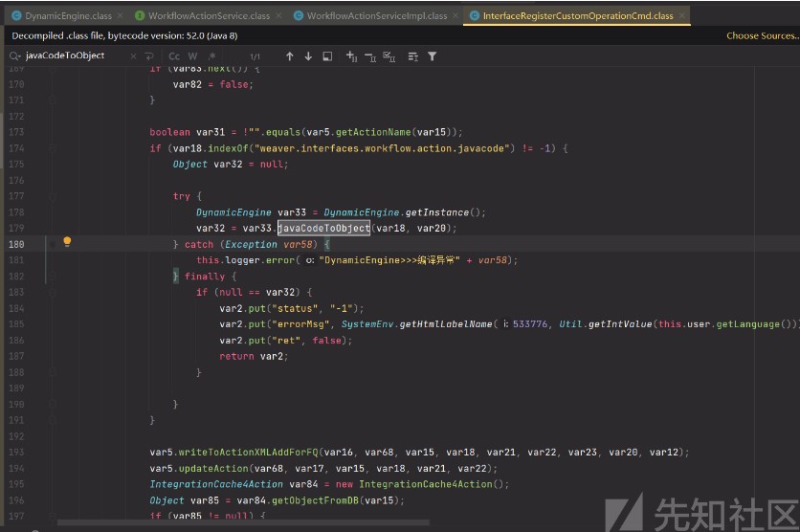Close the DynamicEngine.class tab
The width and height of the screenshot is (800, 532).
(x=120, y=16)
